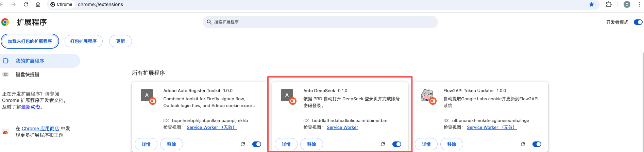
Task: Turn off Flow2API Token Updater toggle
Action: [537, 144]
